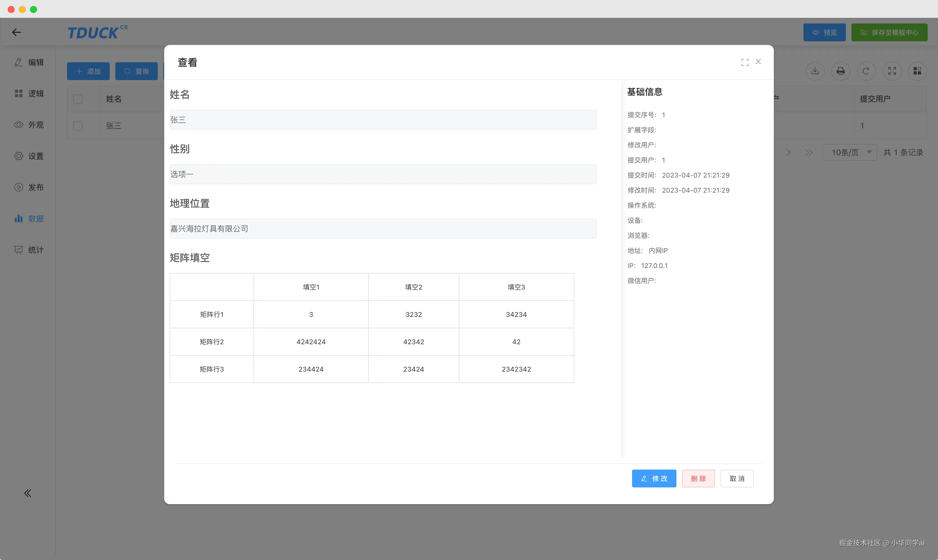Screen dimensions: 938x560
Task: Click the back arrow next to the TDUCK logo
Action: pyautogui.click(x=16, y=32)
